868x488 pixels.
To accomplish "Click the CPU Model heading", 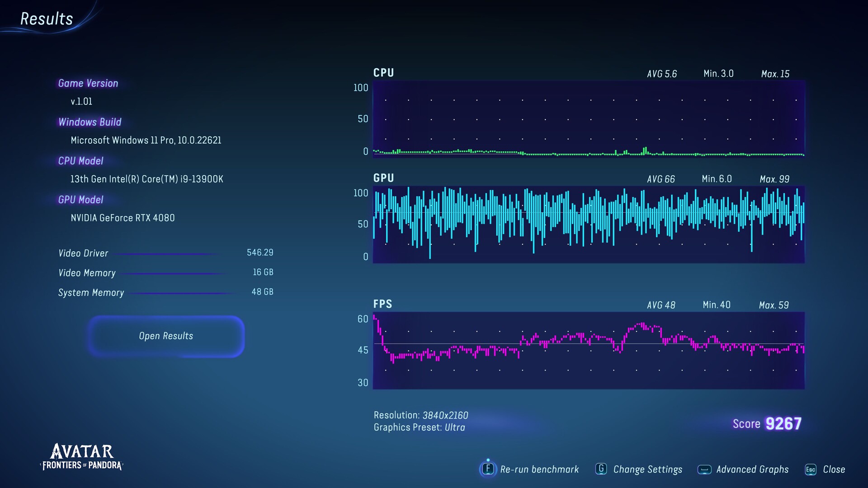I will (x=80, y=161).
